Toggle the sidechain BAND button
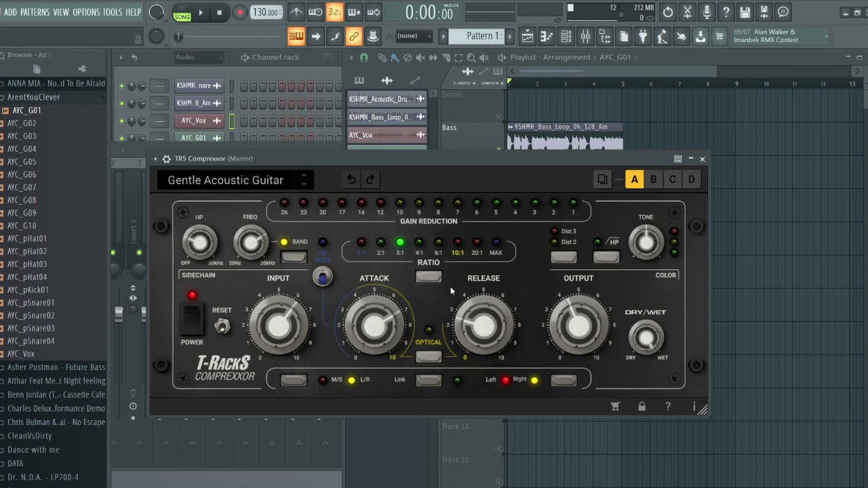 [x=293, y=257]
